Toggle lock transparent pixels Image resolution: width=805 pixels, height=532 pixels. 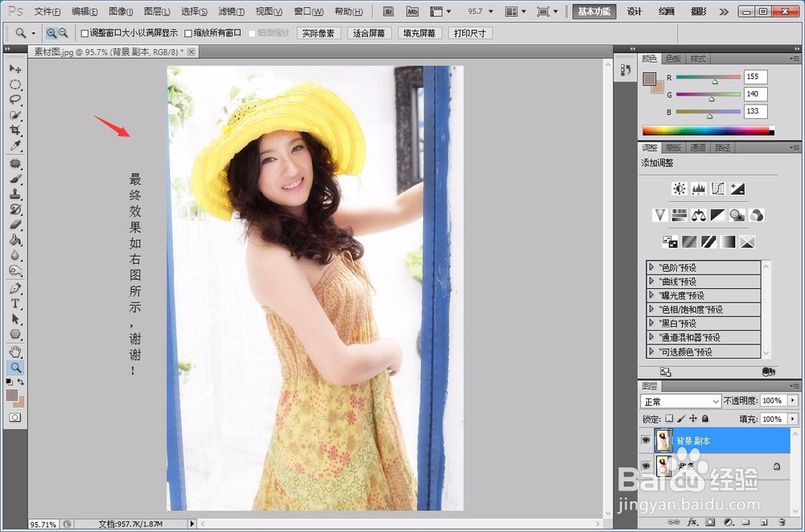coord(669,419)
